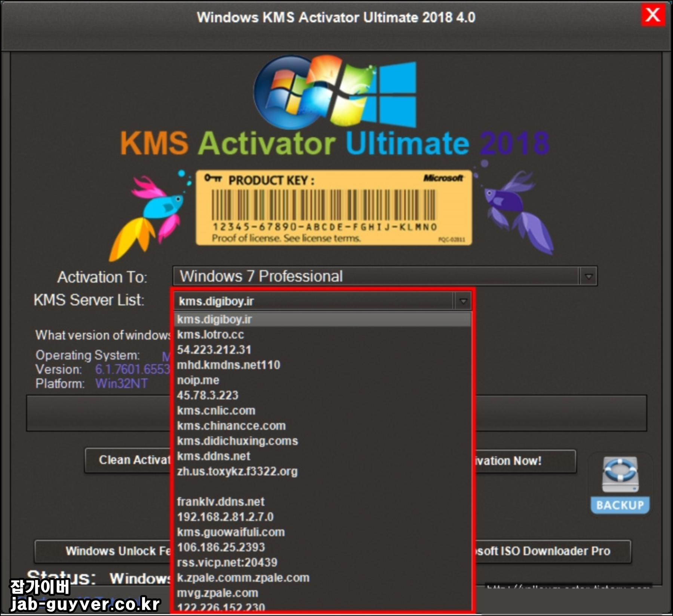673x616 pixels.
Task: Click the Activation Now! button
Action: point(525,461)
